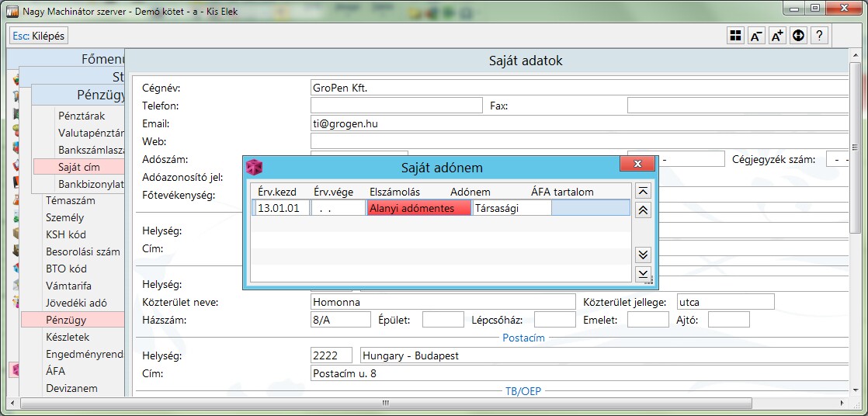The image size is (868, 416).
Task: Open the BTO kód menu item
Action: (x=66, y=269)
